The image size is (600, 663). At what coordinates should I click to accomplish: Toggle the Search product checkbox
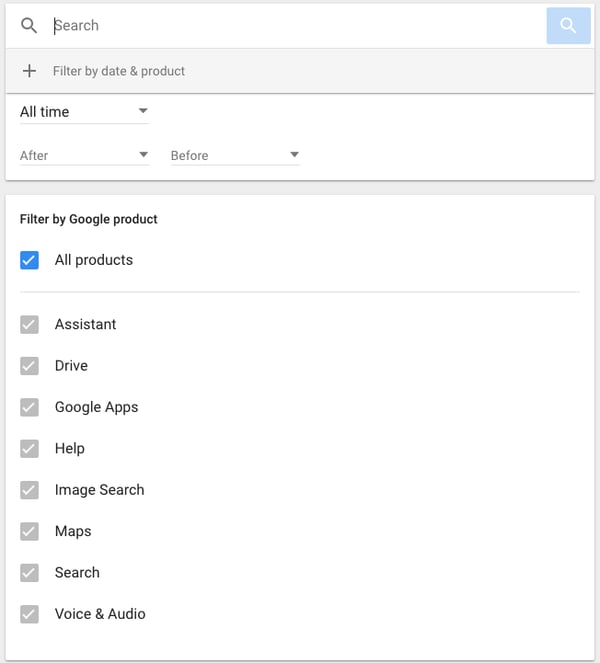pos(30,573)
